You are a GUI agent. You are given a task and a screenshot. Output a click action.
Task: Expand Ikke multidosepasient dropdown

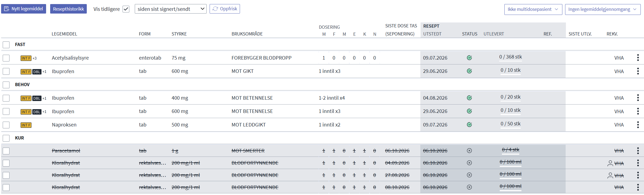[x=533, y=9]
